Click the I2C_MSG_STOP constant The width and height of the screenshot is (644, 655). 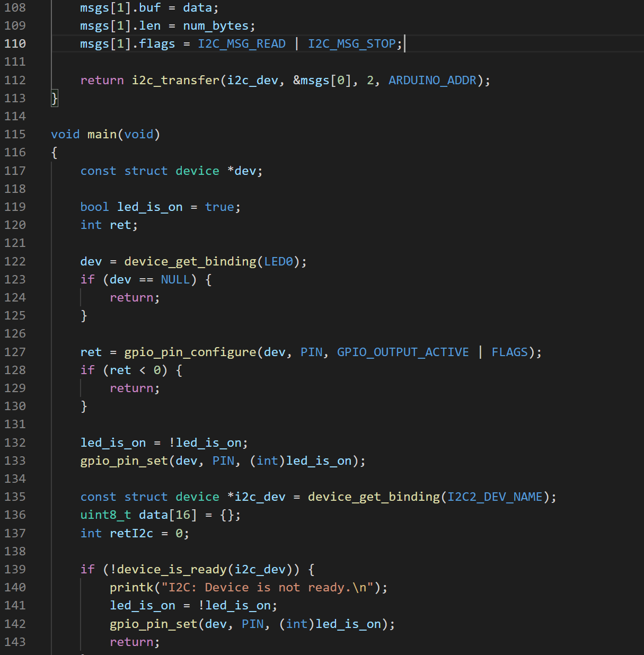352,43
